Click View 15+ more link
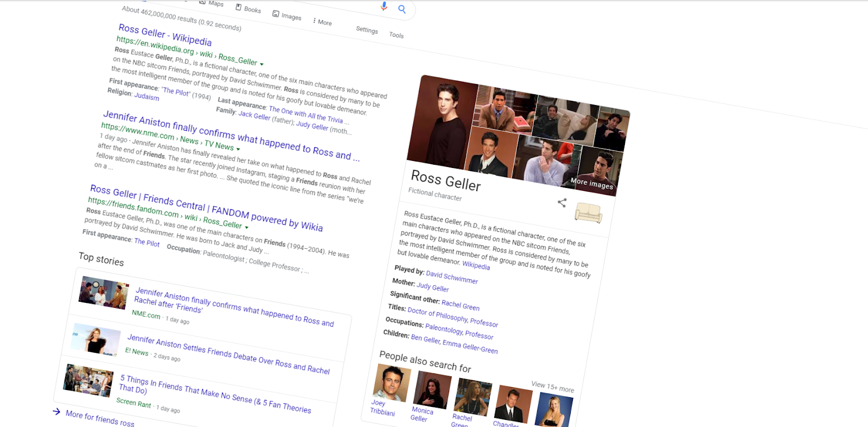868x427 pixels. pos(552,386)
